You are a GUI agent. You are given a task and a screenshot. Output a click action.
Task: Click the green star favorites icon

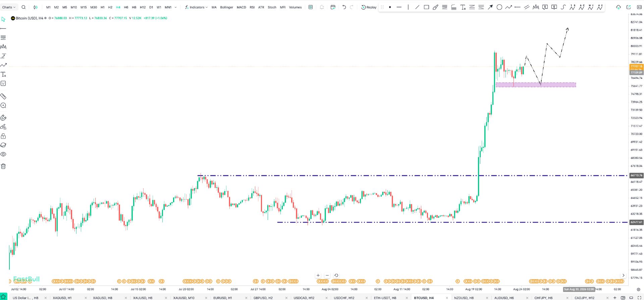click(3, 297)
